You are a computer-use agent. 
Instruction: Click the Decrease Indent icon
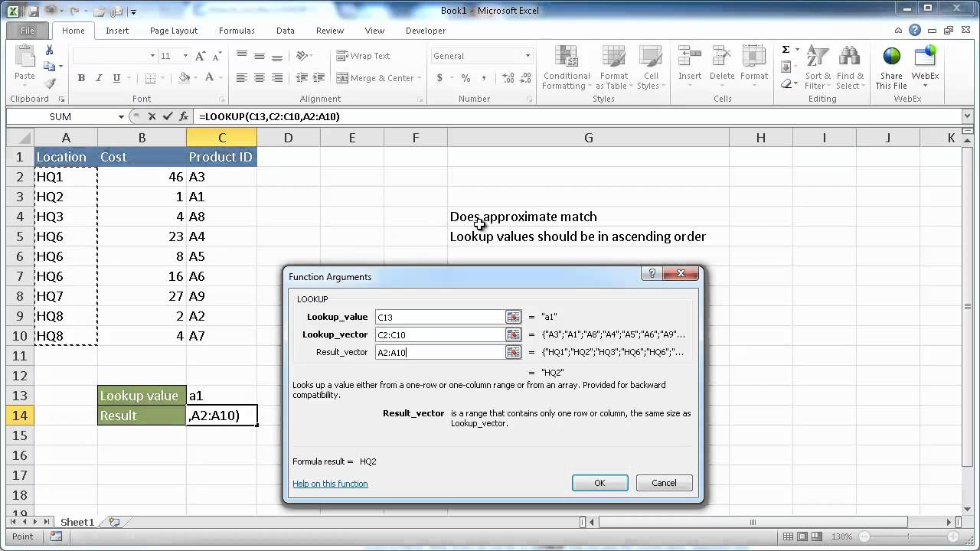pos(302,78)
